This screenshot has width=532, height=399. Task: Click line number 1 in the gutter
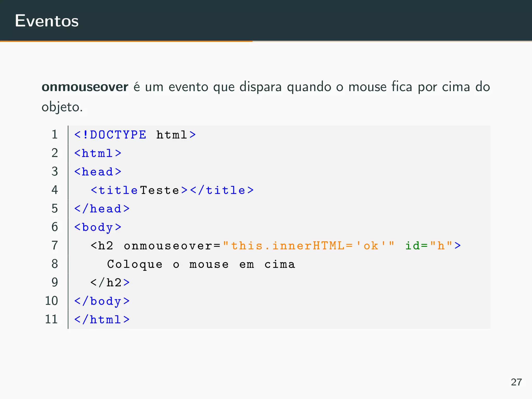pos(55,134)
